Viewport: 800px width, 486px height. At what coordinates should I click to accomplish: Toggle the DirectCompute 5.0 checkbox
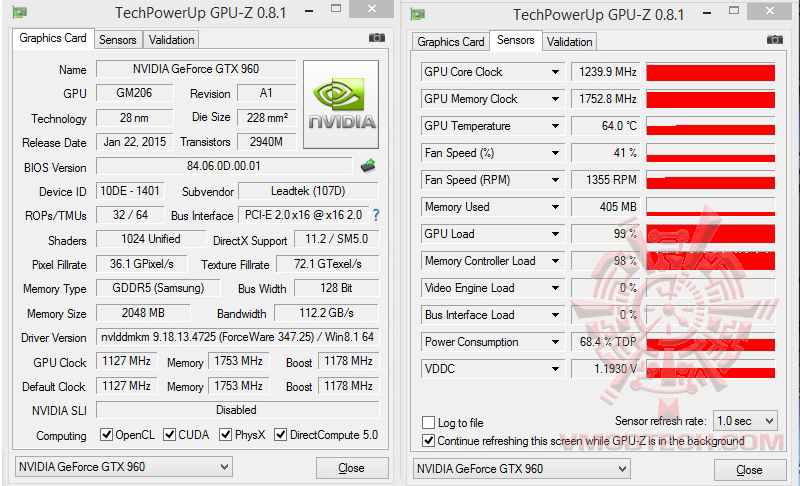[281, 434]
